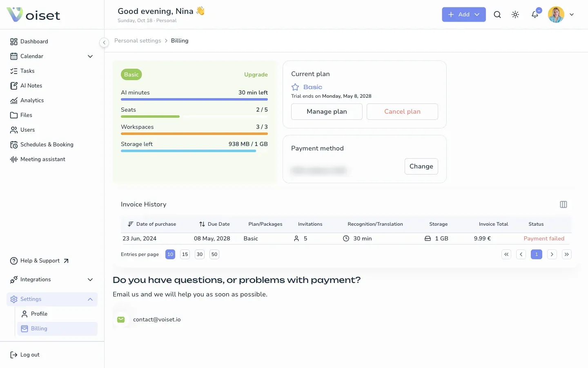Change the payment method
The height and width of the screenshot is (368, 588).
point(421,166)
